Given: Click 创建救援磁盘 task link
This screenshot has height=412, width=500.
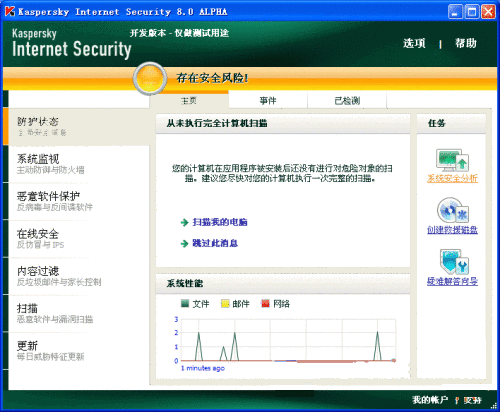Looking at the screenshot, I should tap(452, 230).
